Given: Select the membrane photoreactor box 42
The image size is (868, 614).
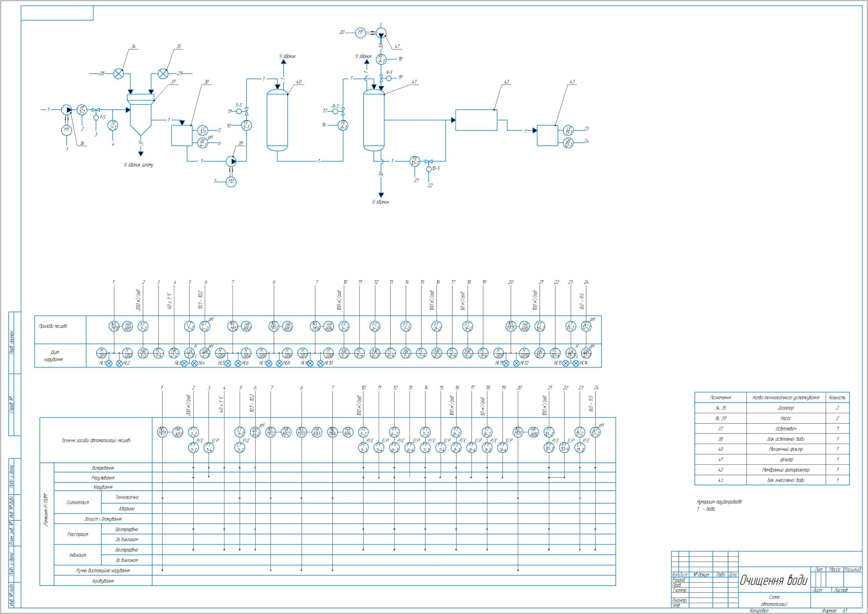Looking at the screenshot, I should [x=476, y=120].
